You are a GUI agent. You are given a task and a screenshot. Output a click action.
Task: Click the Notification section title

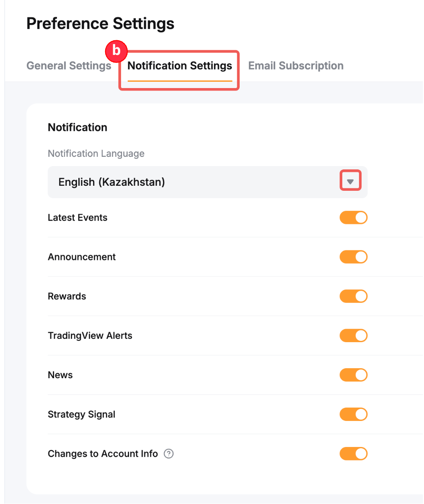pos(78,127)
